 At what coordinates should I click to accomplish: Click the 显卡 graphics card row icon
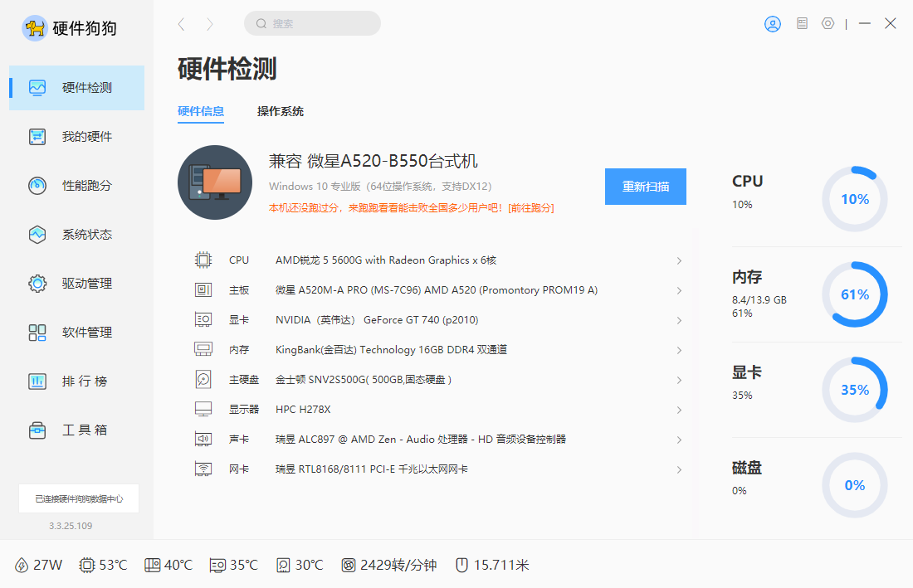tap(203, 320)
